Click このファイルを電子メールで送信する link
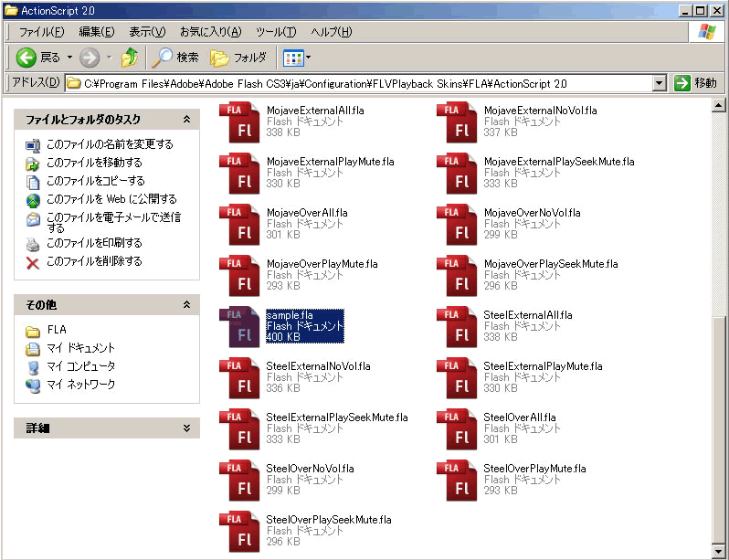Image resolution: width=729 pixels, height=560 pixels. coord(113,222)
